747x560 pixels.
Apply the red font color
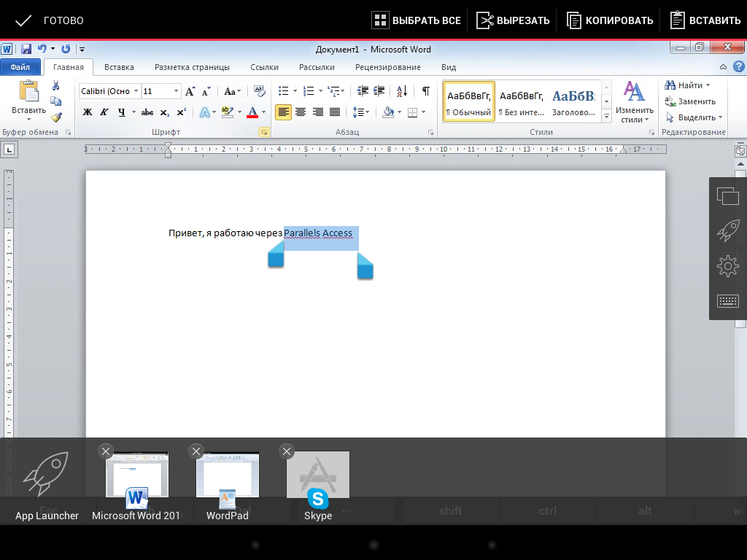click(x=252, y=112)
